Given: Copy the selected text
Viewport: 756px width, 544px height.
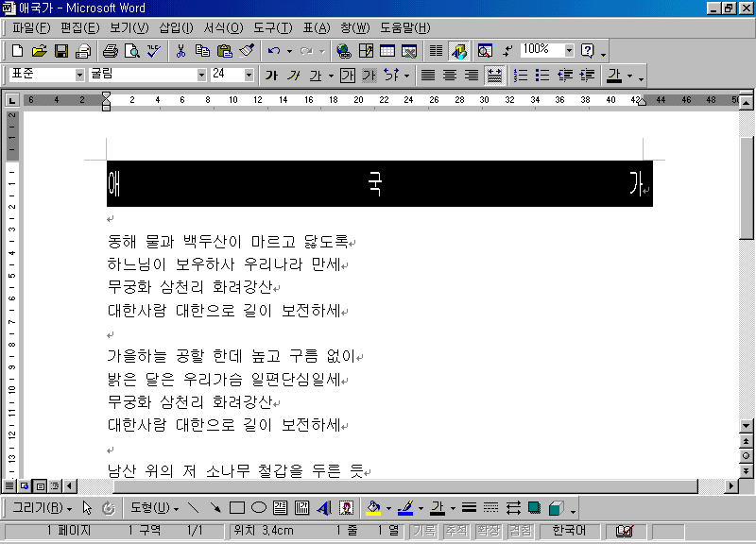Looking at the screenshot, I should coord(202,51).
